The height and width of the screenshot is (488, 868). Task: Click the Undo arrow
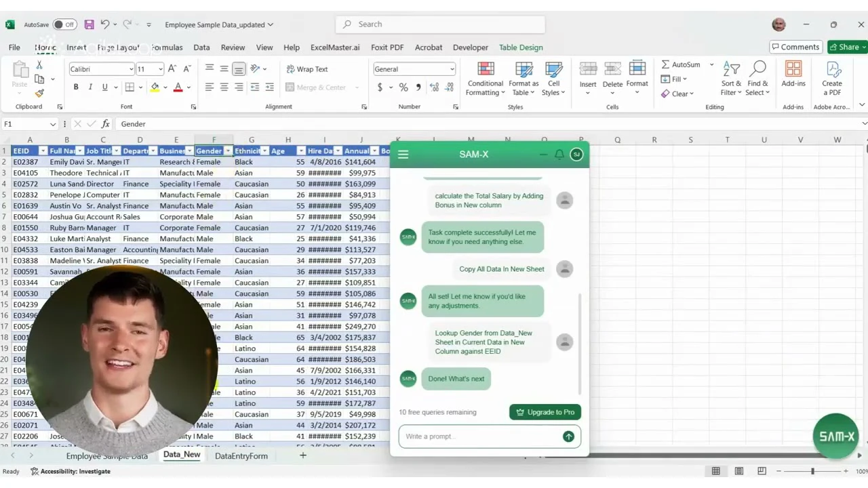[x=104, y=24]
